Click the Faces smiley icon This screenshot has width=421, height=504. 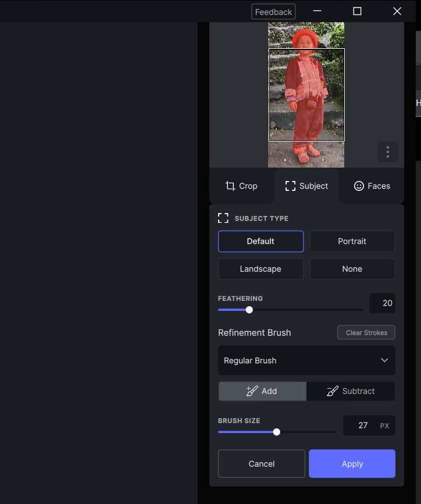(x=359, y=186)
